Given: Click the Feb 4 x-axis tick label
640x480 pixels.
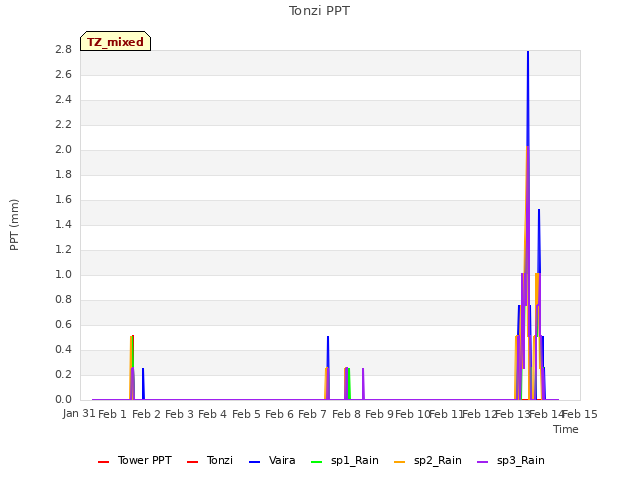Looking at the screenshot, I should (x=212, y=414).
